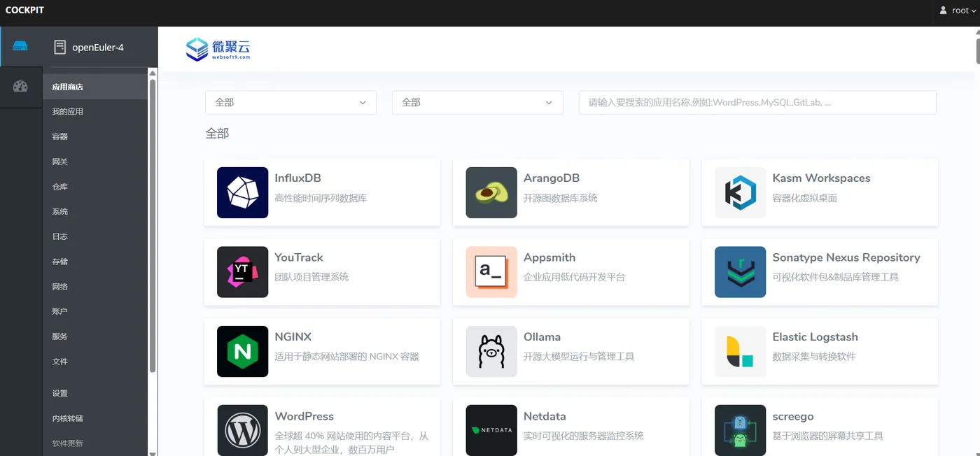Click the 企业应用低代码开发平台 description
The image size is (980, 456).
click(x=574, y=277)
